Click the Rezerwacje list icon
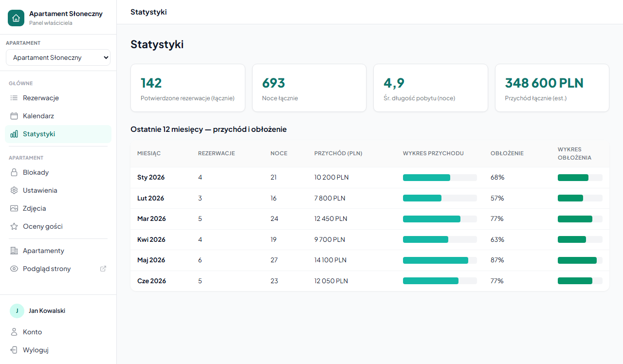This screenshot has height=364, width=623. click(14, 98)
